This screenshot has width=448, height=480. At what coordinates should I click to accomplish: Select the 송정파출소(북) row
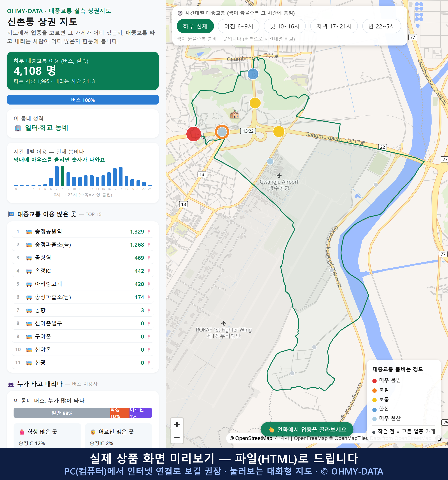[x=83, y=244]
